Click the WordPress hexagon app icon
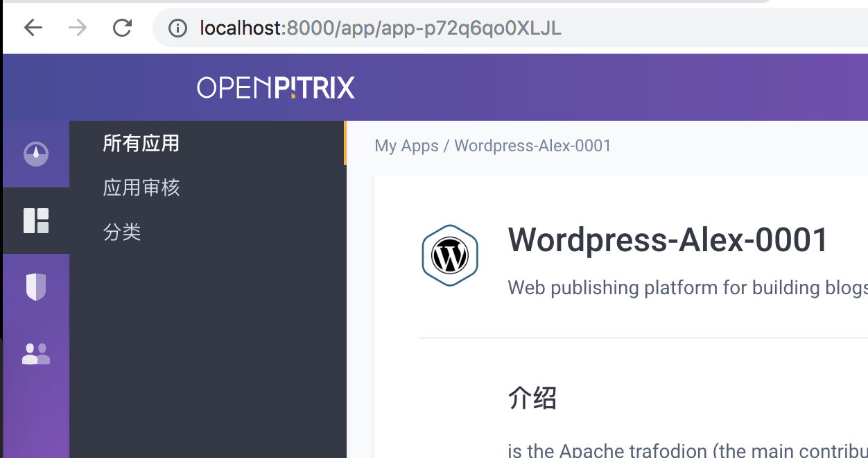 [x=449, y=255]
